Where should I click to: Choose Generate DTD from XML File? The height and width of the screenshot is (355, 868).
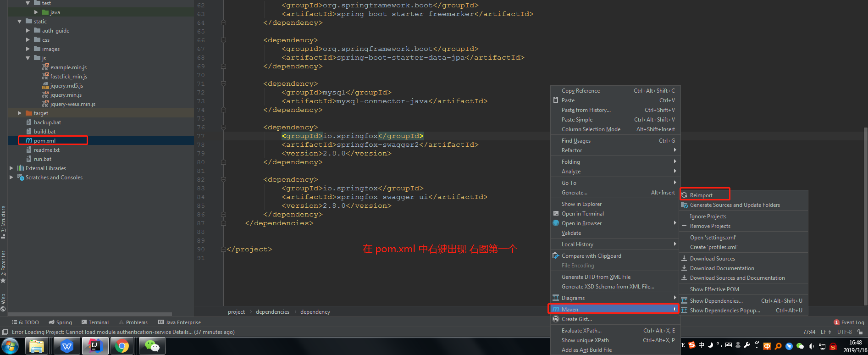[x=615, y=277]
